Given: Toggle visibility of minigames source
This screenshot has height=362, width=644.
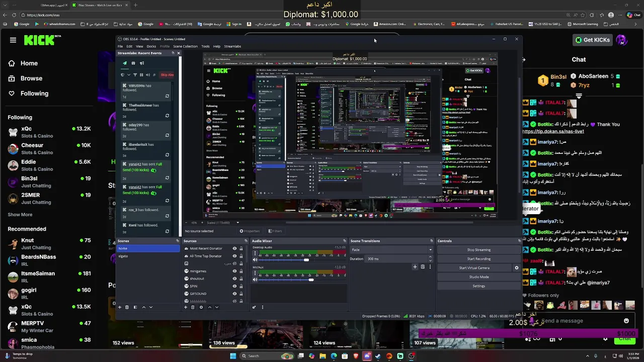Looking at the screenshot, I should (x=234, y=271).
